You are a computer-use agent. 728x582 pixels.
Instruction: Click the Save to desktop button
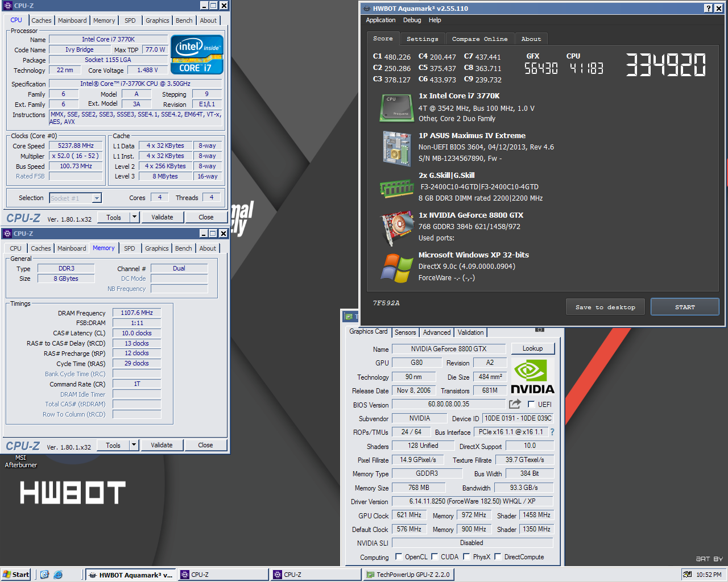[605, 307]
